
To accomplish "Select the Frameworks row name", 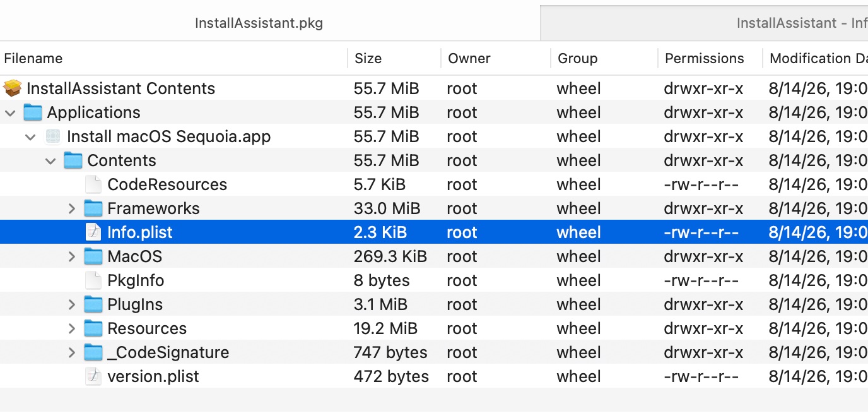I will pyautogui.click(x=153, y=208).
